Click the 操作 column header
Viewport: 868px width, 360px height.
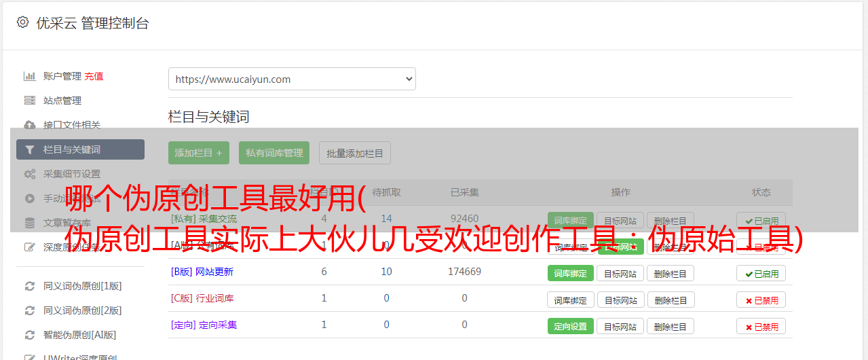pyautogui.click(x=620, y=192)
